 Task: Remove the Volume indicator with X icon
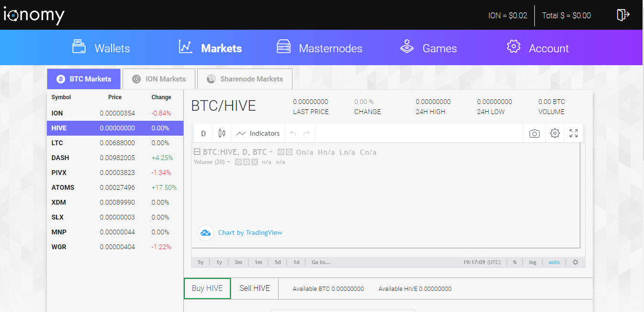(255, 162)
